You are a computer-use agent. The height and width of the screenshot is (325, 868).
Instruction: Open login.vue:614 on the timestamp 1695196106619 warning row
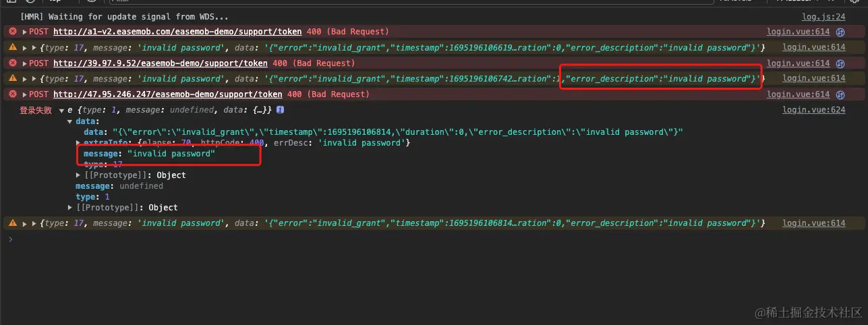coord(814,47)
